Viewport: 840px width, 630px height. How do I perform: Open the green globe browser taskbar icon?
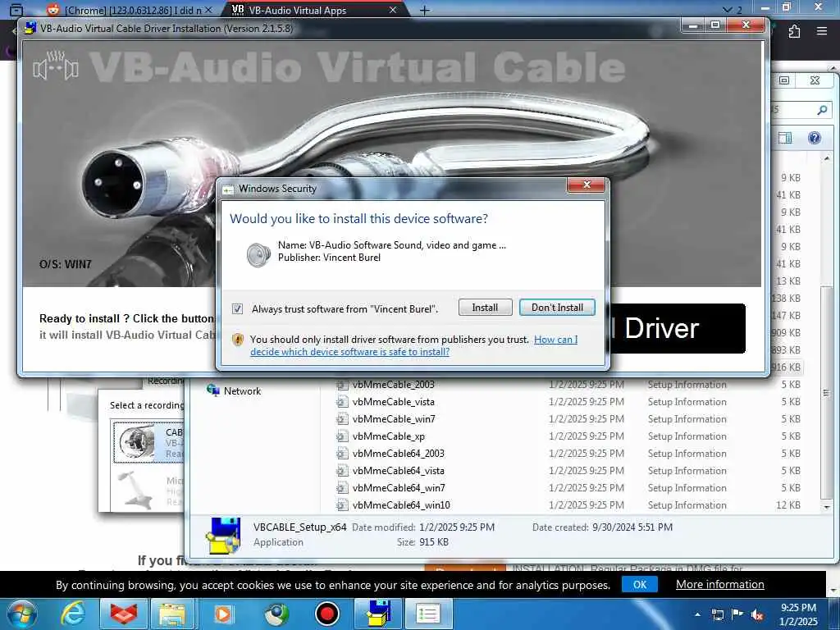click(276, 614)
